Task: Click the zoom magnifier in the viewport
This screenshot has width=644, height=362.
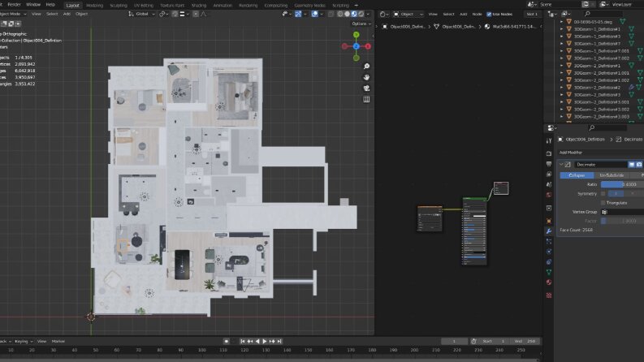Action: [366, 66]
